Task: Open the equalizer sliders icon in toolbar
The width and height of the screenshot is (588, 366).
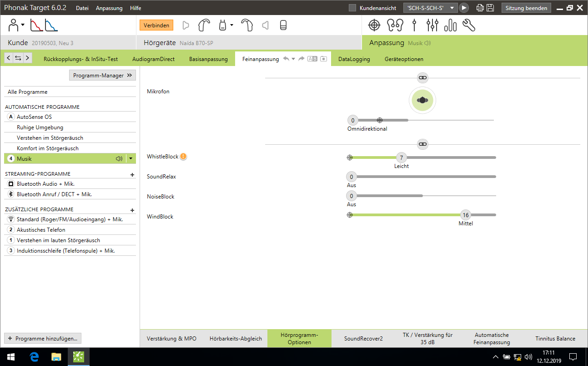Action: [x=432, y=25]
